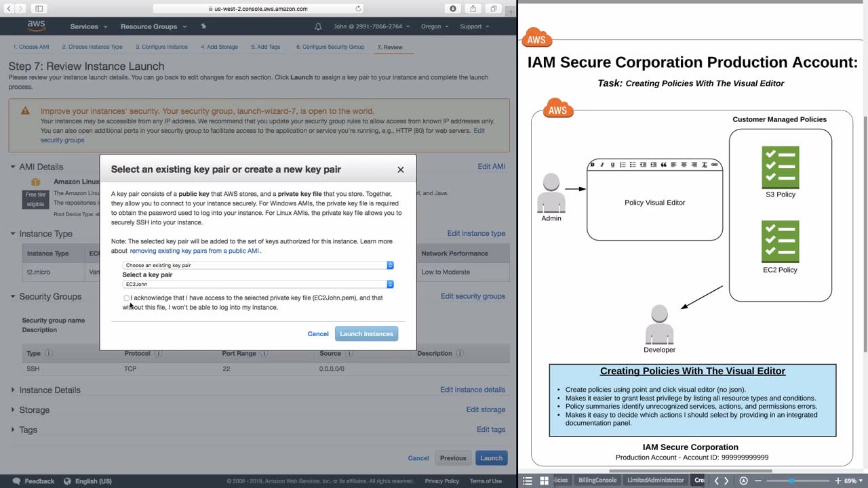This screenshot has width=868, height=488.
Task: Expand the Instance Details section
Action: [x=13, y=390]
